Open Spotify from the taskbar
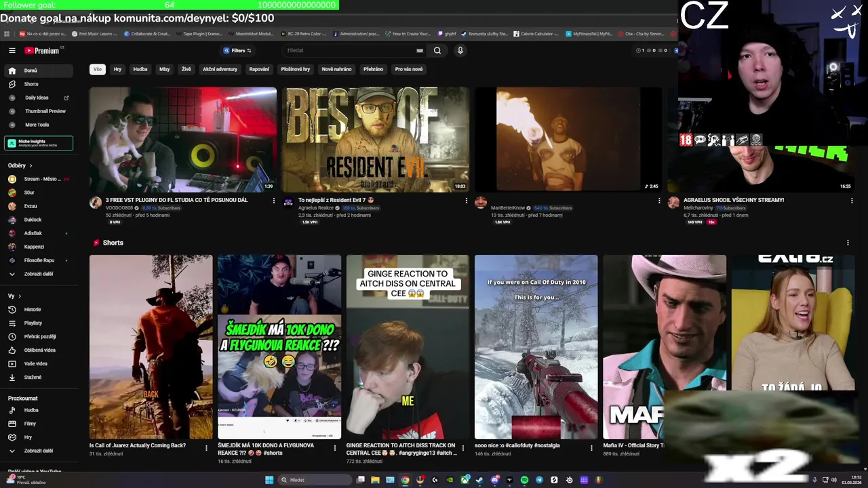Screen dimensions: 868x488 click(x=524, y=480)
